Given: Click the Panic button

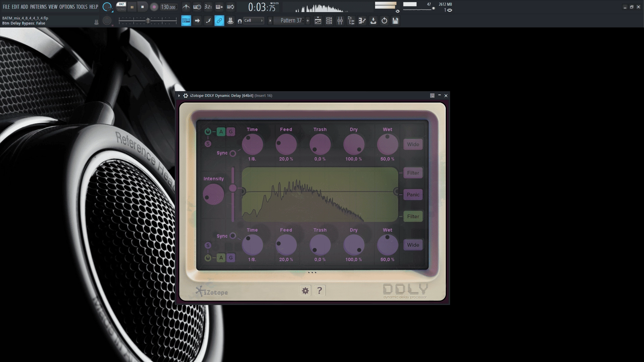Looking at the screenshot, I should pyautogui.click(x=413, y=195).
